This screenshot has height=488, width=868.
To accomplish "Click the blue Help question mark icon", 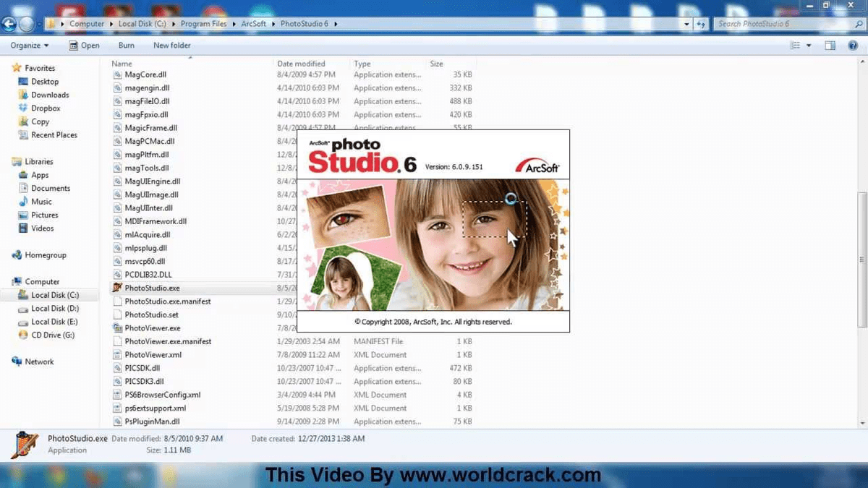I will pos(852,45).
